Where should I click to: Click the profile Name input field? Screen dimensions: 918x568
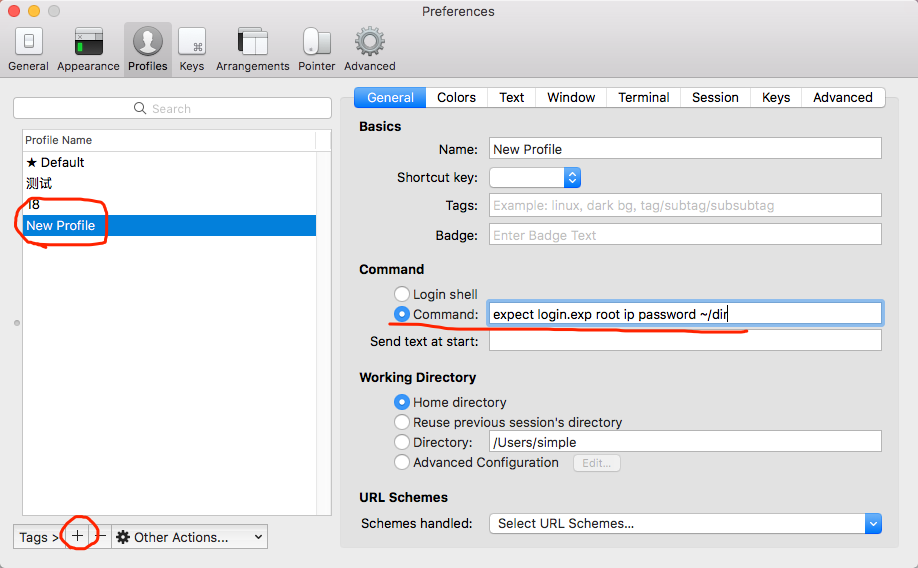point(686,149)
